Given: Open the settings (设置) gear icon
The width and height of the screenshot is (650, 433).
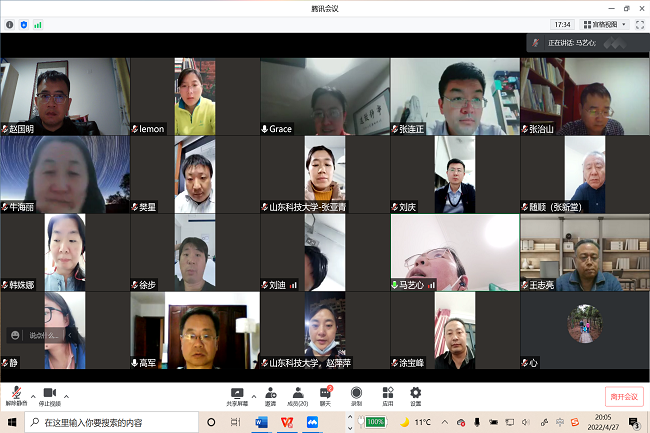Looking at the screenshot, I should pyautogui.click(x=415, y=393).
